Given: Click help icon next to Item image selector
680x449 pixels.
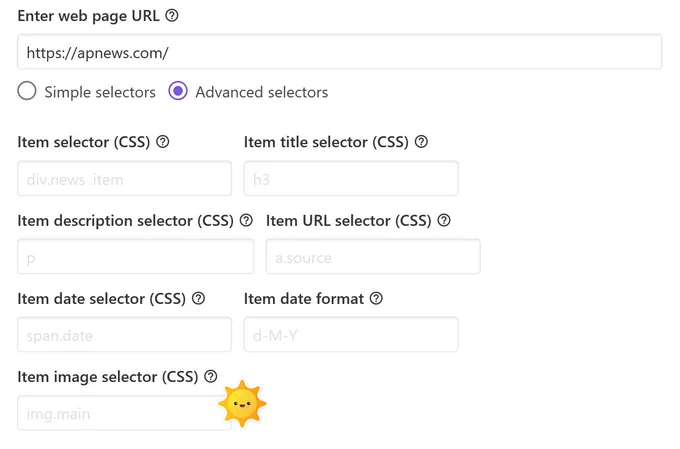Looking at the screenshot, I should point(210,376).
